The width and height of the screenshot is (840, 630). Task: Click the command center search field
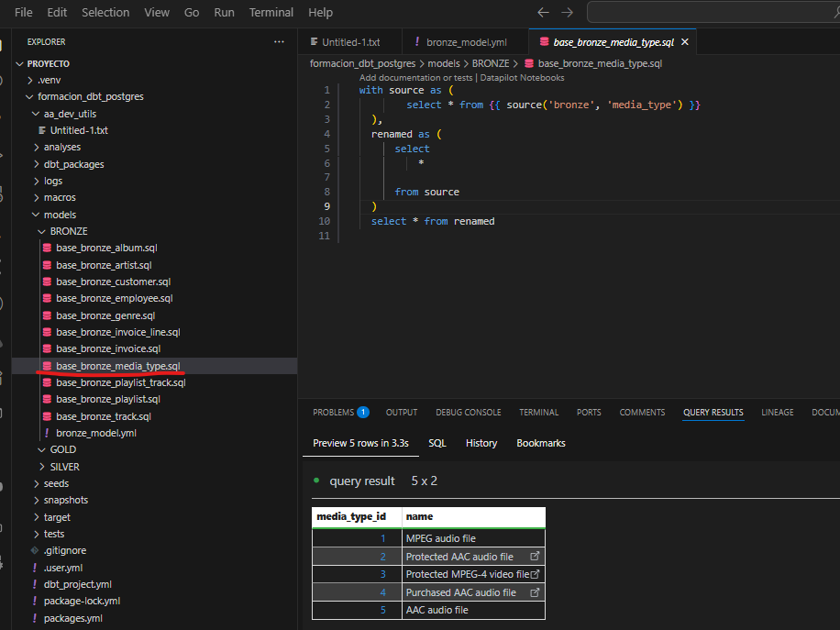pyautogui.click(x=713, y=13)
